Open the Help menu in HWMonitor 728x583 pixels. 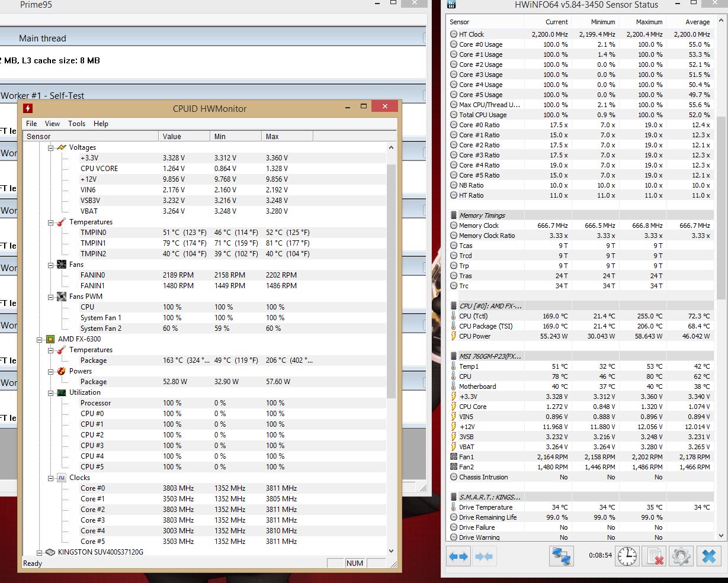tap(101, 124)
